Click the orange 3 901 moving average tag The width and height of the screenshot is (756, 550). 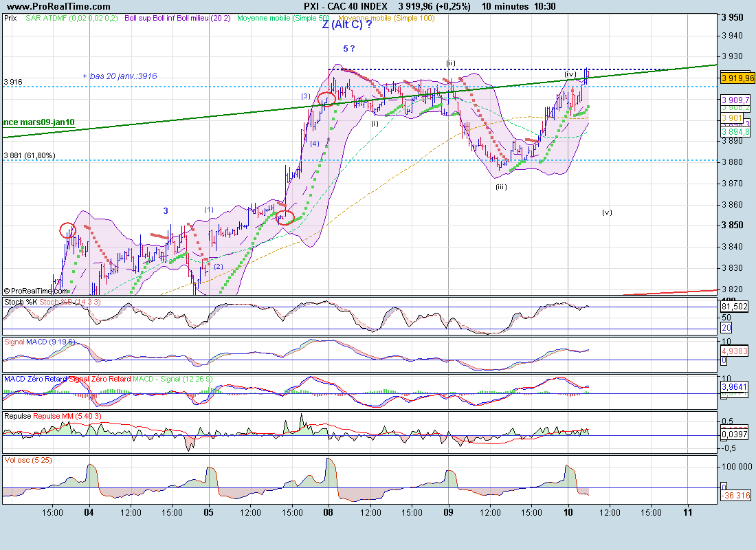point(732,118)
